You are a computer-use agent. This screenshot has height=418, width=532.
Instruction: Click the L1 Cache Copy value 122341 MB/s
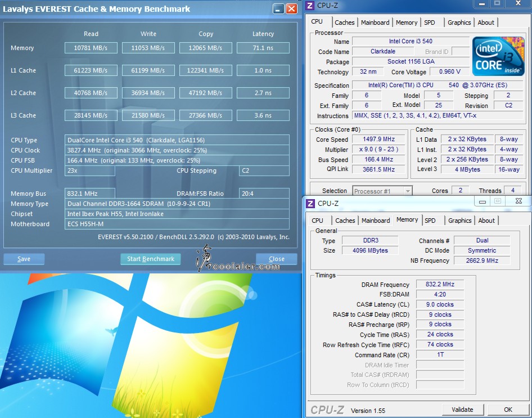[x=206, y=70]
